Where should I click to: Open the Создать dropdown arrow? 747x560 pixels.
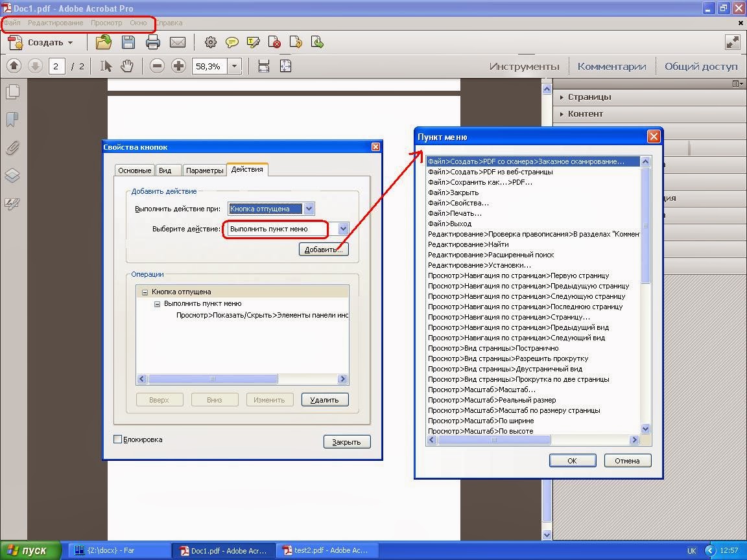[71, 43]
